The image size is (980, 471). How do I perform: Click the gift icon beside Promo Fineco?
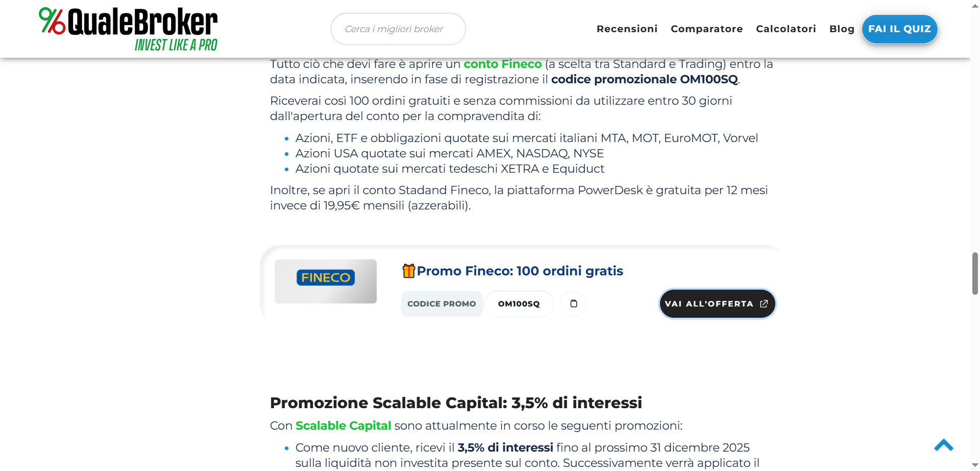coord(408,271)
